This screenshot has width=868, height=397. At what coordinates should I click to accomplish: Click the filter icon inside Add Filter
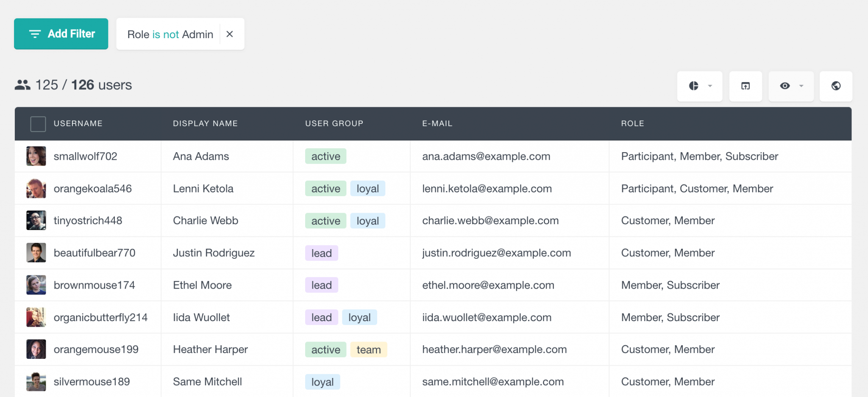(35, 33)
